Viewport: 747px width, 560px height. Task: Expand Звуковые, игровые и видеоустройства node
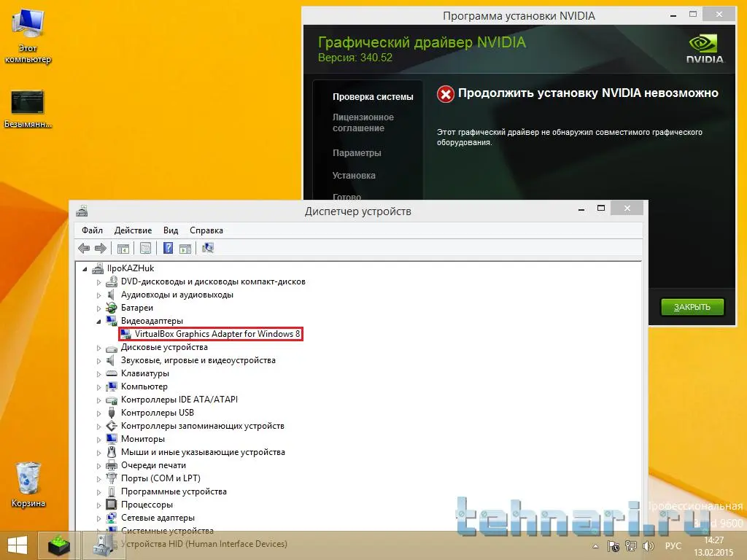[99, 361]
